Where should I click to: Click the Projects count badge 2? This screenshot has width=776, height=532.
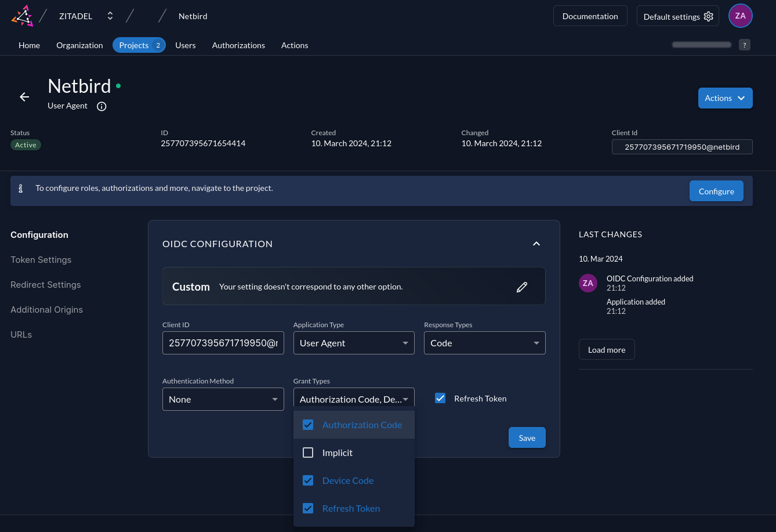point(158,45)
